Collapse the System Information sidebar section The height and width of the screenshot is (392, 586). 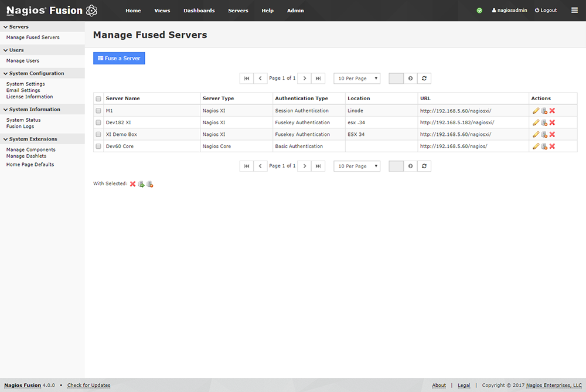(42, 109)
